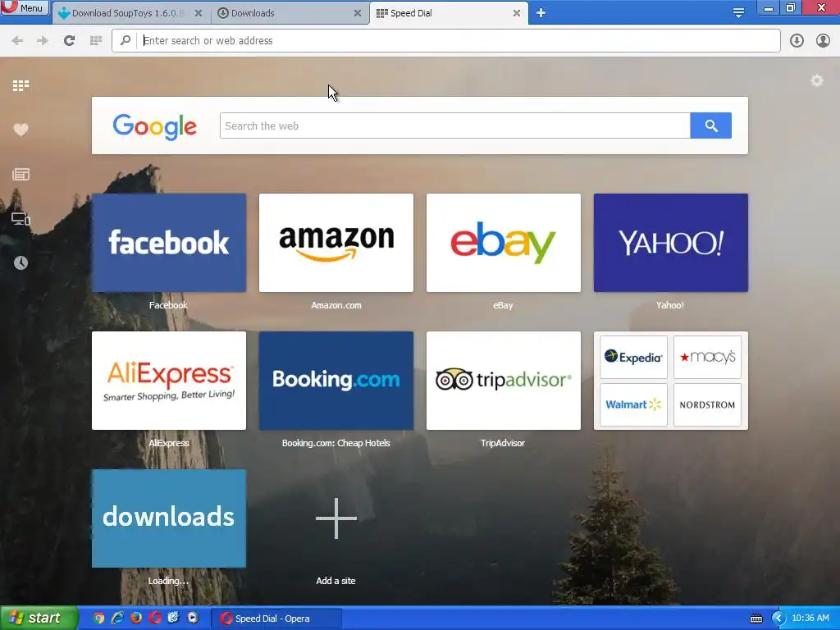Open the Opera Menu button

pyautogui.click(x=25, y=7)
